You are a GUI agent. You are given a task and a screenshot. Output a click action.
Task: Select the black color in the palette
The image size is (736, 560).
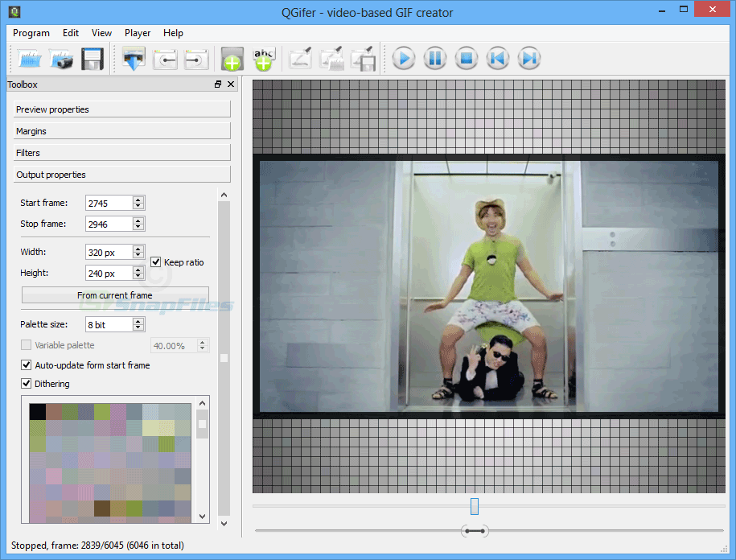[x=38, y=412]
